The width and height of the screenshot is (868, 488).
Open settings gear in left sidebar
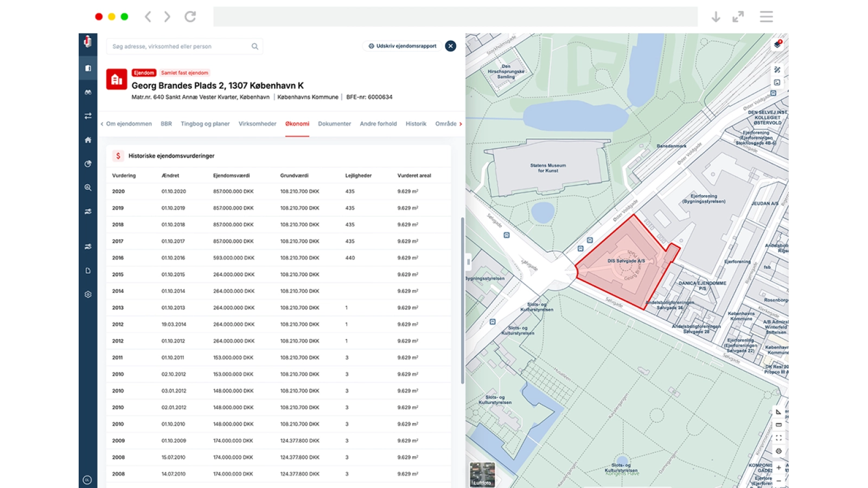[88, 294]
